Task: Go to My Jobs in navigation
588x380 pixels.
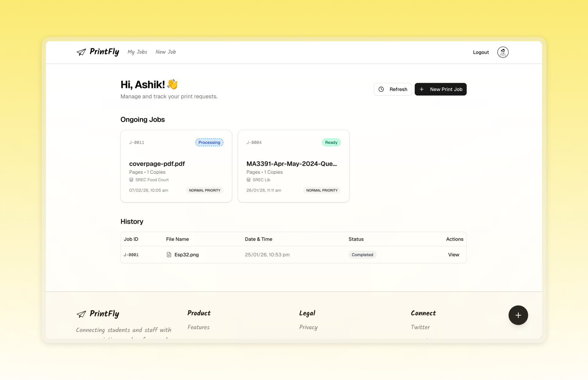Action: click(137, 52)
